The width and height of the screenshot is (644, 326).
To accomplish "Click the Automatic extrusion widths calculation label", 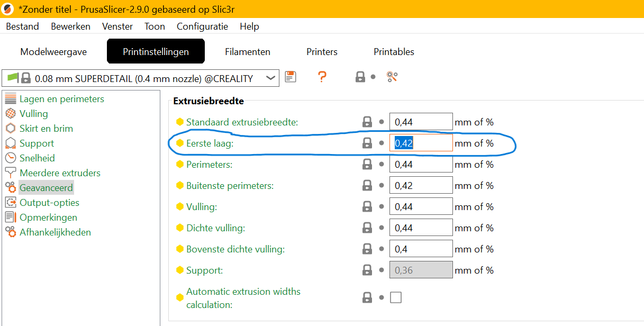I will click(x=243, y=298).
